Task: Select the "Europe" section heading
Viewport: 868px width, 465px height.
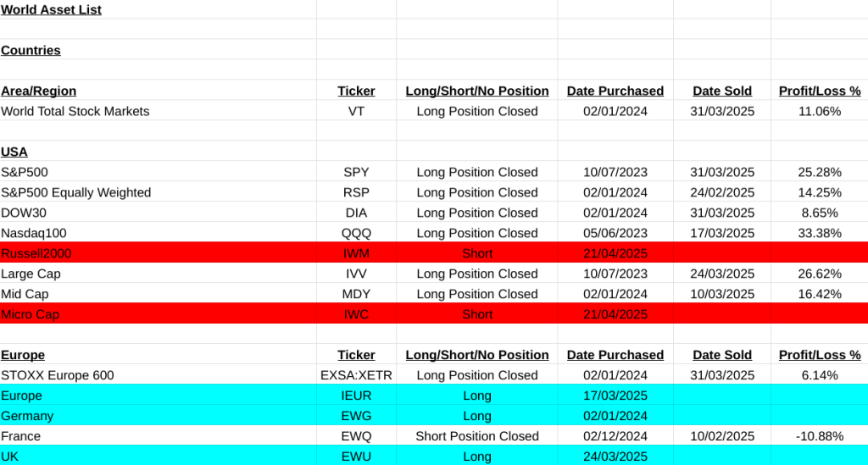Action: point(23,355)
